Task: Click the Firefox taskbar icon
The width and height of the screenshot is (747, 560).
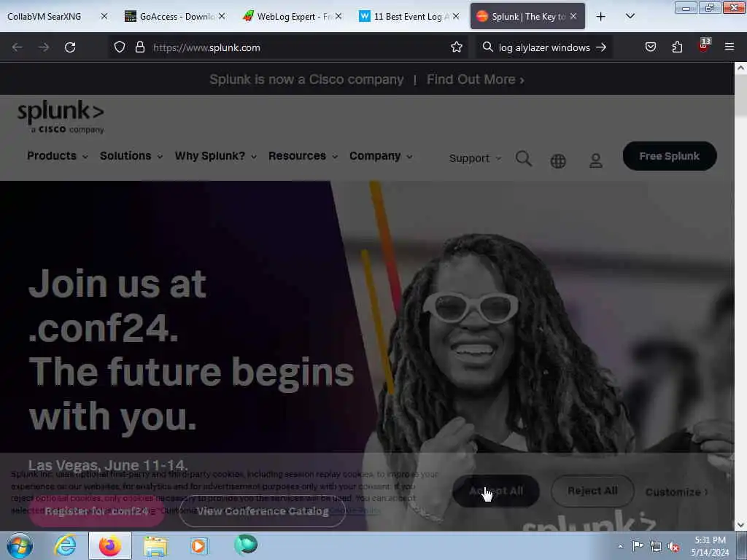Action: click(109, 545)
